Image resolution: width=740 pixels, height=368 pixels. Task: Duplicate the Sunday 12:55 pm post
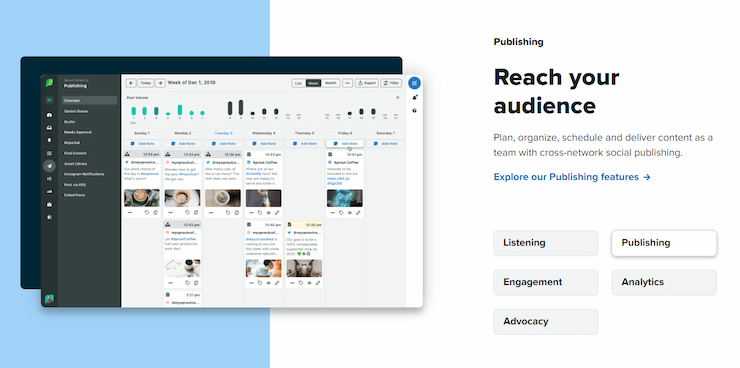tap(156, 213)
